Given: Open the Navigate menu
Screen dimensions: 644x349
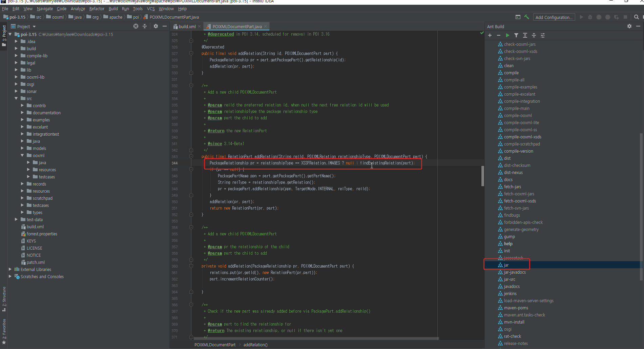Looking at the screenshot, I should pyautogui.click(x=45, y=8).
